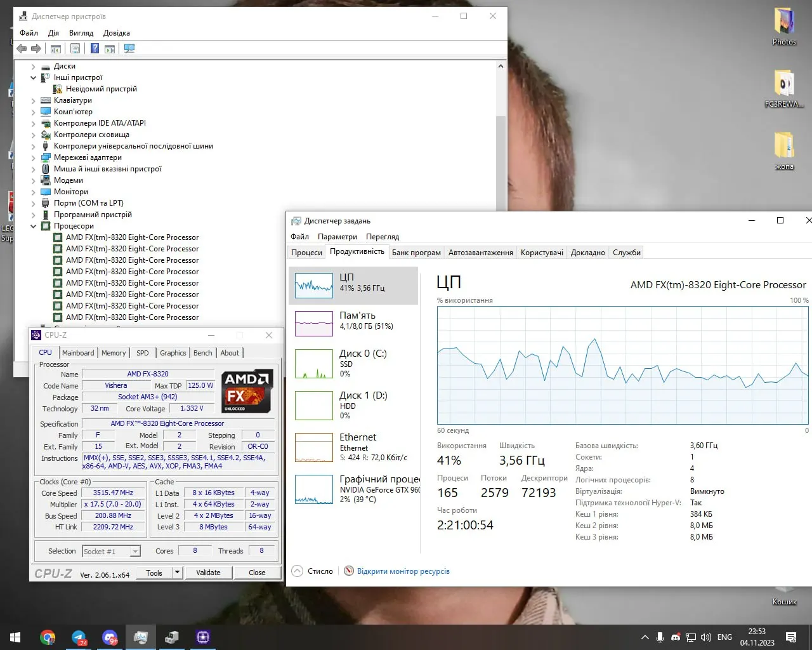Select the Ethernet performance thumbnail
The height and width of the screenshot is (650, 812).
coord(314,448)
